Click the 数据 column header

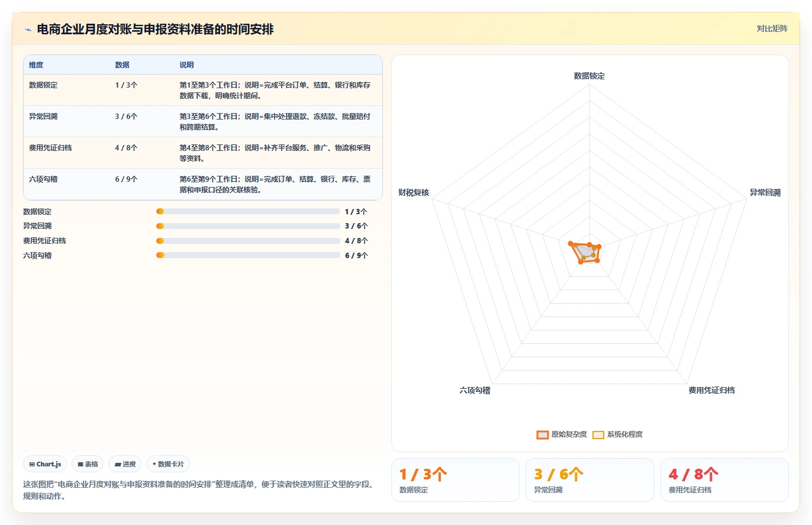[x=122, y=65]
